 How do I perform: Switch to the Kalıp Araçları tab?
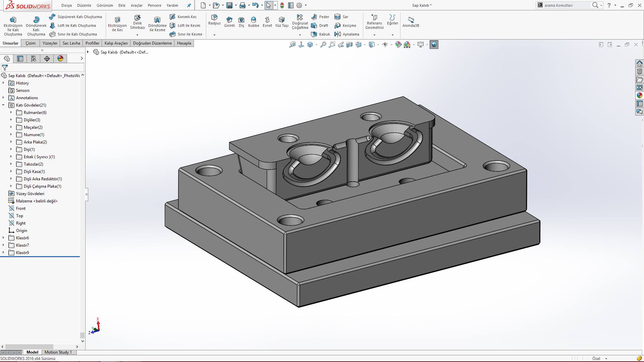click(x=116, y=43)
